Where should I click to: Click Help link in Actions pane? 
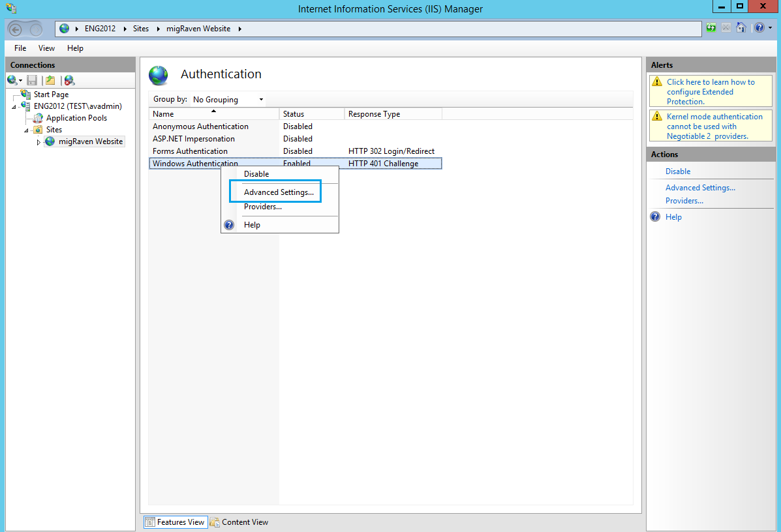click(x=673, y=217)
